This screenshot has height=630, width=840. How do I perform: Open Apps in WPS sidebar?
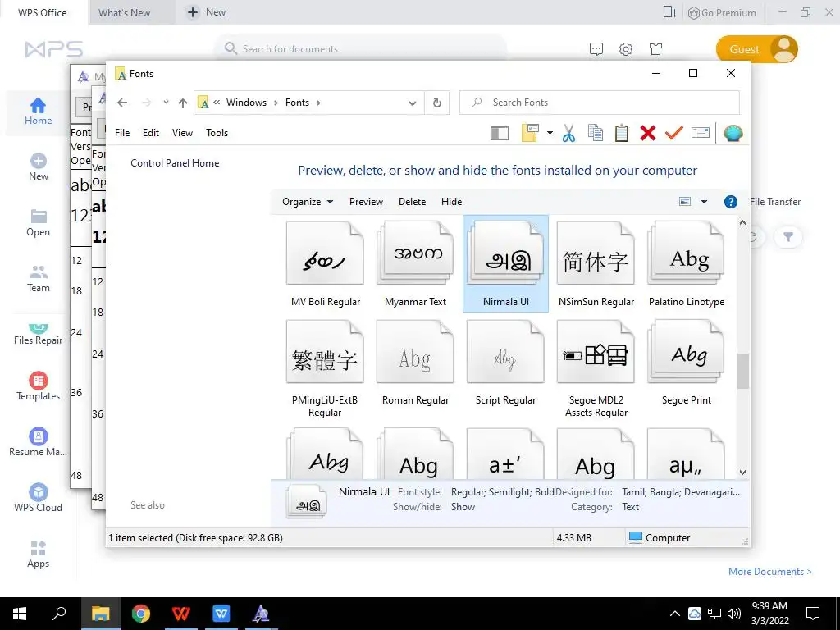pos(38,554)
